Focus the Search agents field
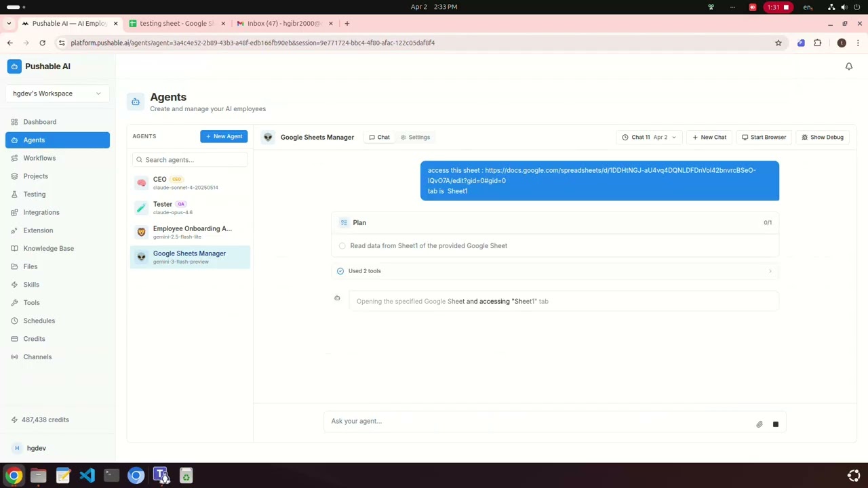The height and width of the screenshot is (488, 868). point(190,160)
